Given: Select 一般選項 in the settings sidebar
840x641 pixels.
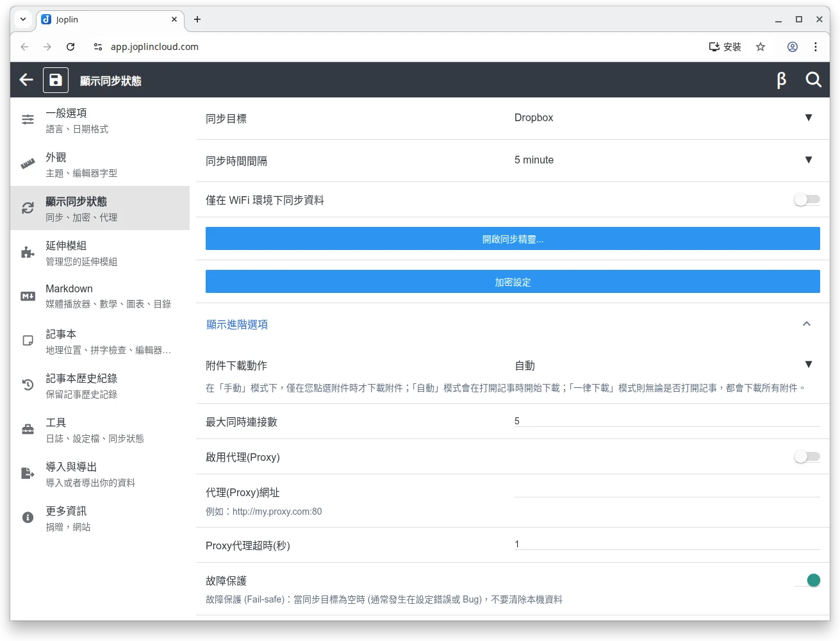Looking at the screenshot, I should coord(99,120).
